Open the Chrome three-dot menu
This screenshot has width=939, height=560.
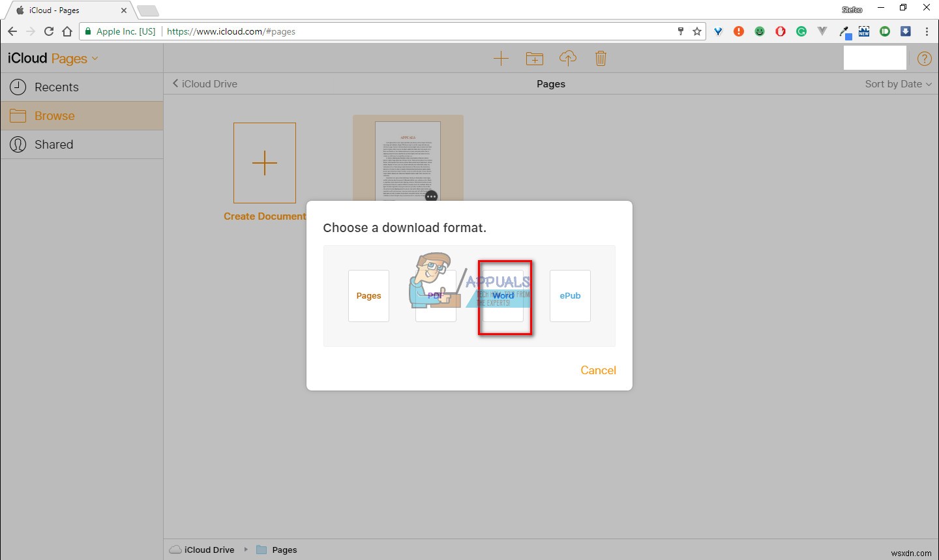click(927, 31)
